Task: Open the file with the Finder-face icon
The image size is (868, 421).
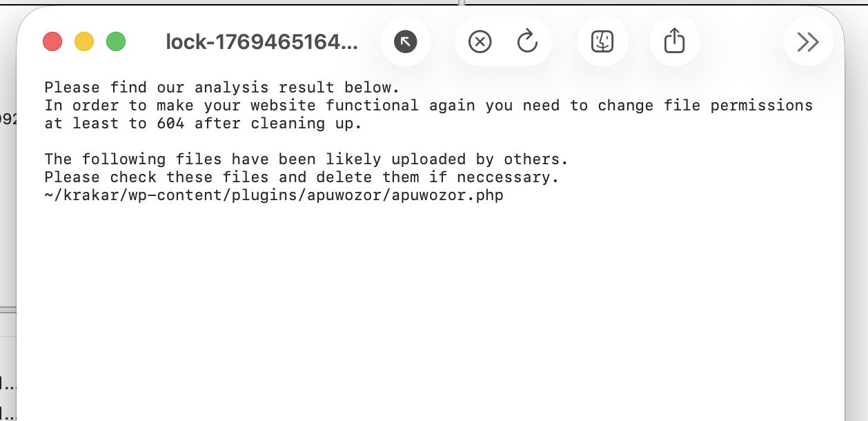Action: click(x=602, y=42)
